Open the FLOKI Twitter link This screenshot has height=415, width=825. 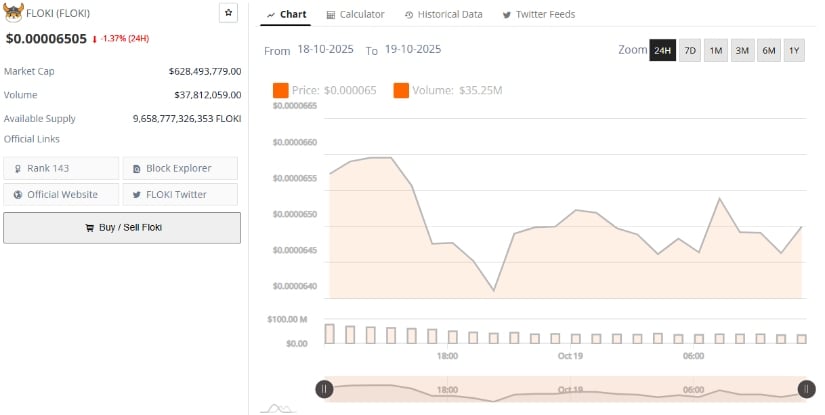180,194
